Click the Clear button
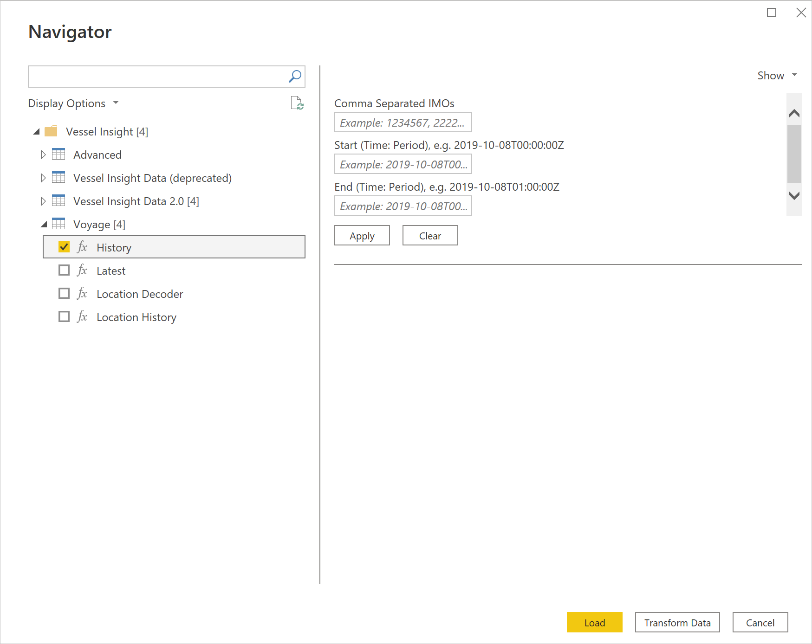 430,236
